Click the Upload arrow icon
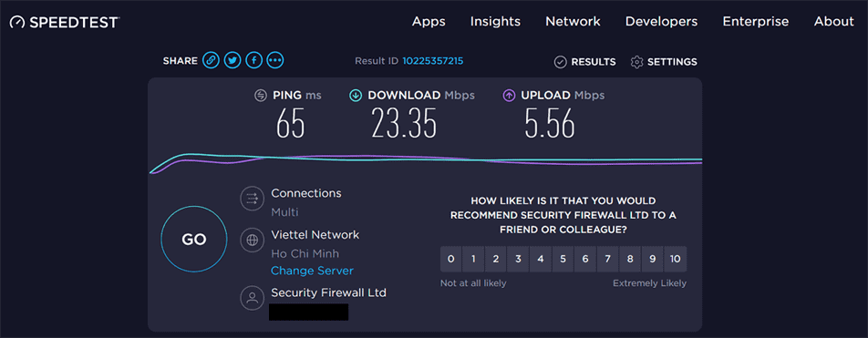Screen dimensions: 868x338 (509, 95)
